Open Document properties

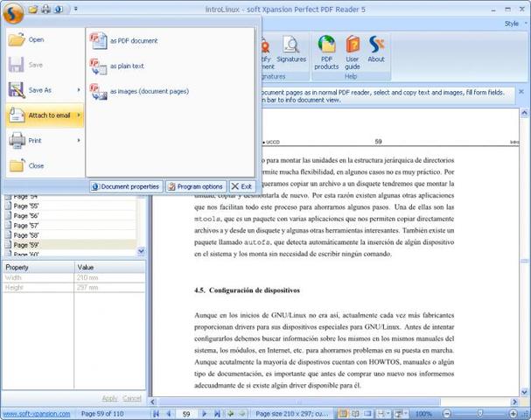pyautogui.click(x=126, y=186)
